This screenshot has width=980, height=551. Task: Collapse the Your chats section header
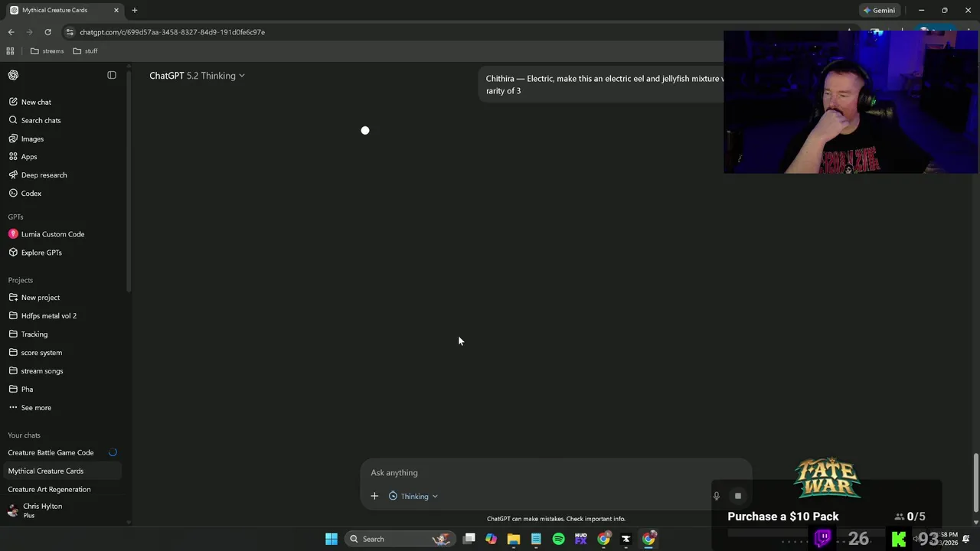pos(24,435)
